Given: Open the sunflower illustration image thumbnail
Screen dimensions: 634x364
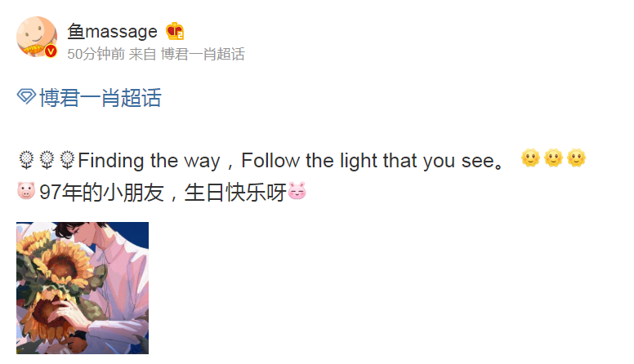Looking at the screenshot, I should (x=83, y=288).
